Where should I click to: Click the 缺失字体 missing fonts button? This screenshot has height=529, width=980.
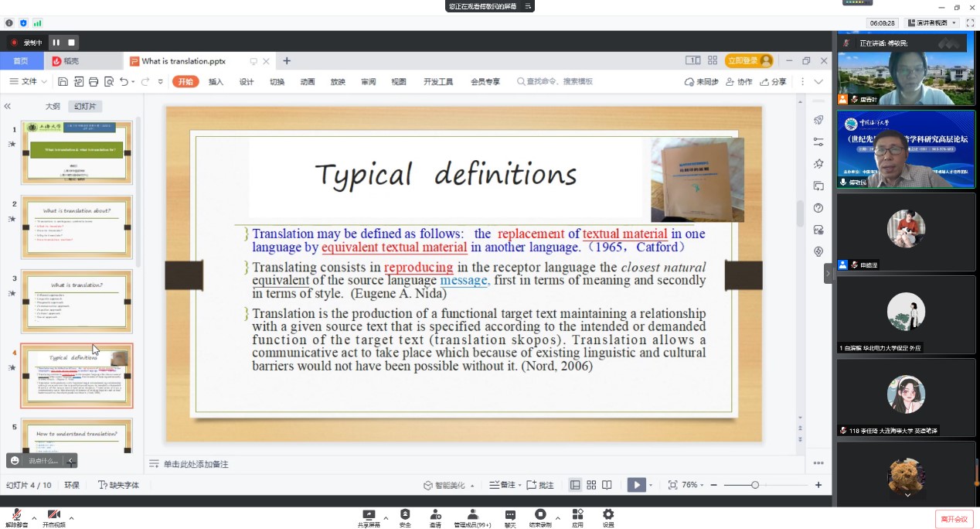pyautogui.click(x=118, y=485)
